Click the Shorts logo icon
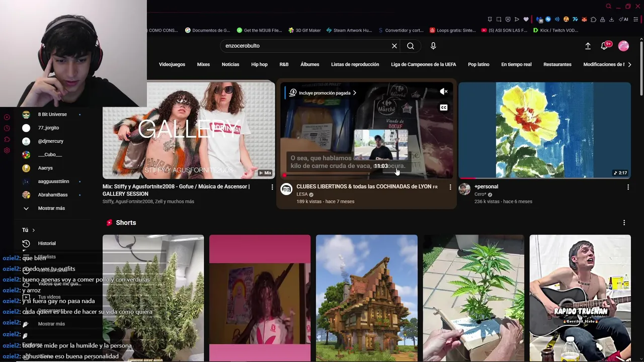This screenshot has height=362, width=644. tap(109, 223)
